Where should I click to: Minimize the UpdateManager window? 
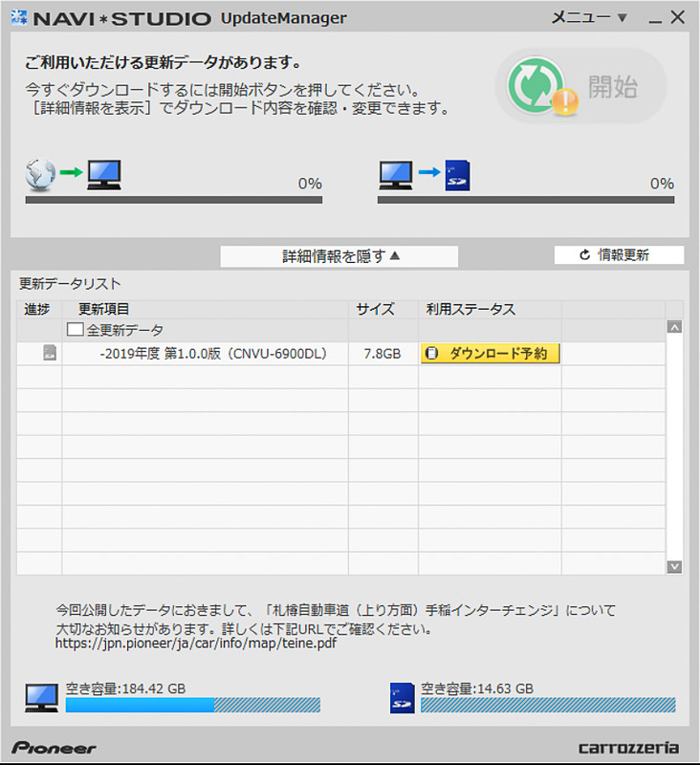coord(655,20)
